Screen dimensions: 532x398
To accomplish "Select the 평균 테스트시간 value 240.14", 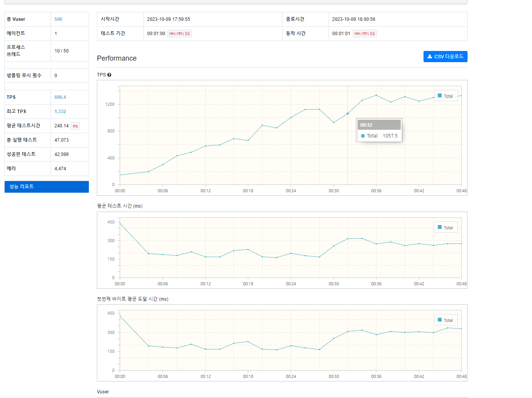I will pos(61,126).
